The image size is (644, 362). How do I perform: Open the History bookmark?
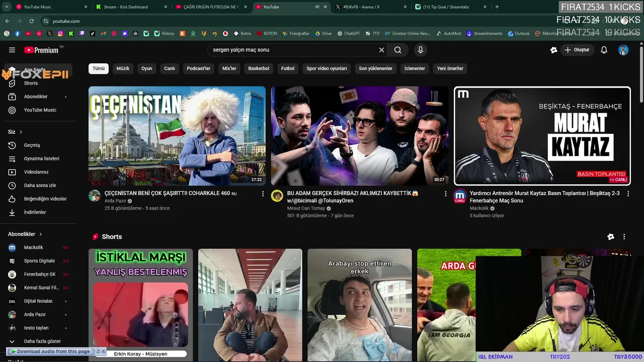164,34
